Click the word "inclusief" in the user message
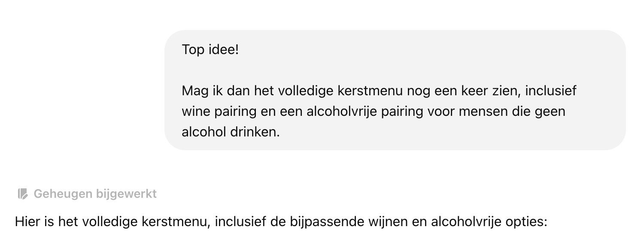This screenshot has height=248, width=644. pos(550,91)
